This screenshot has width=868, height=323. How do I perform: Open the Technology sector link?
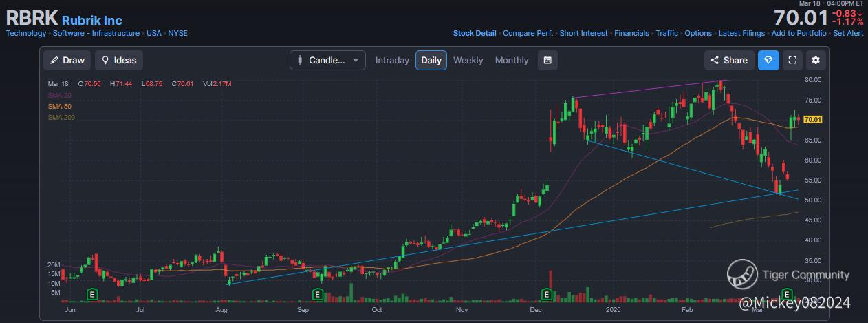point(26,33)
